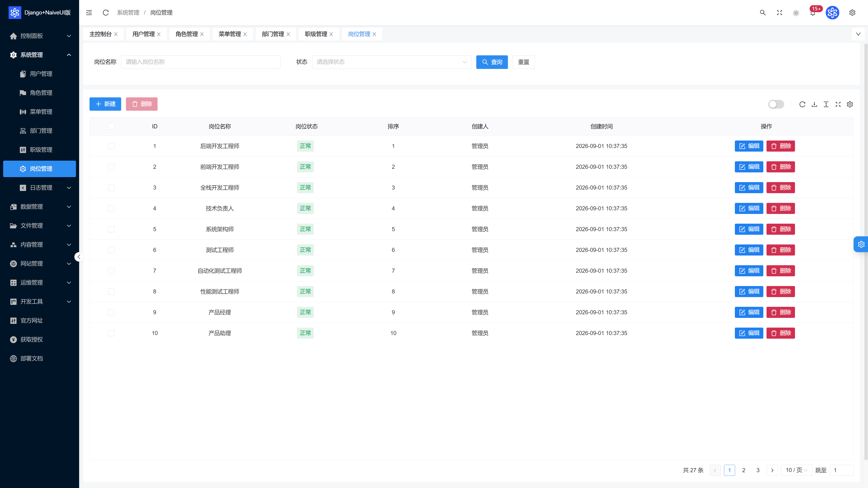Open 职级管理 in sidebar
Viewport: 868px width, 488px height.
[39, 150]
